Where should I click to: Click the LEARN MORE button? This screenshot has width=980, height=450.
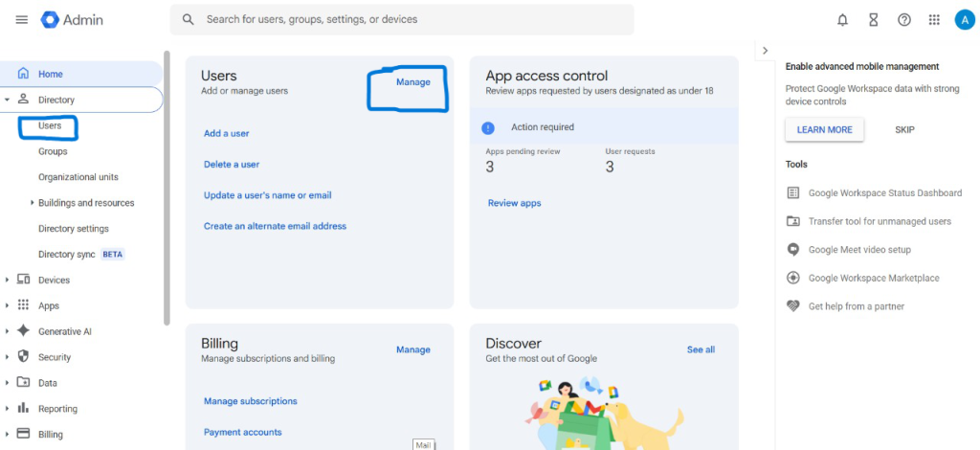tap(824, 129)
